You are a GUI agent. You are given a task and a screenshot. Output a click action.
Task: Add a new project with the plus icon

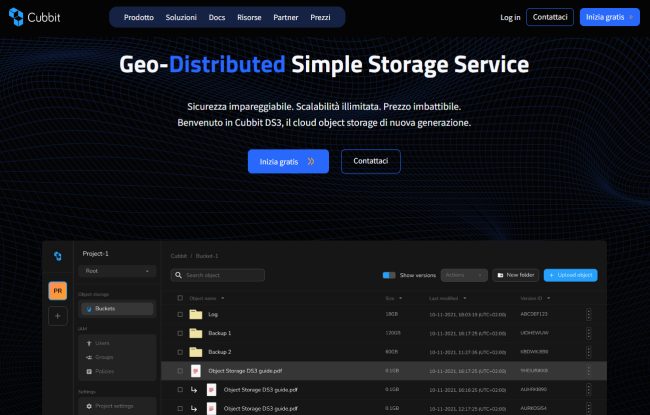58,316
